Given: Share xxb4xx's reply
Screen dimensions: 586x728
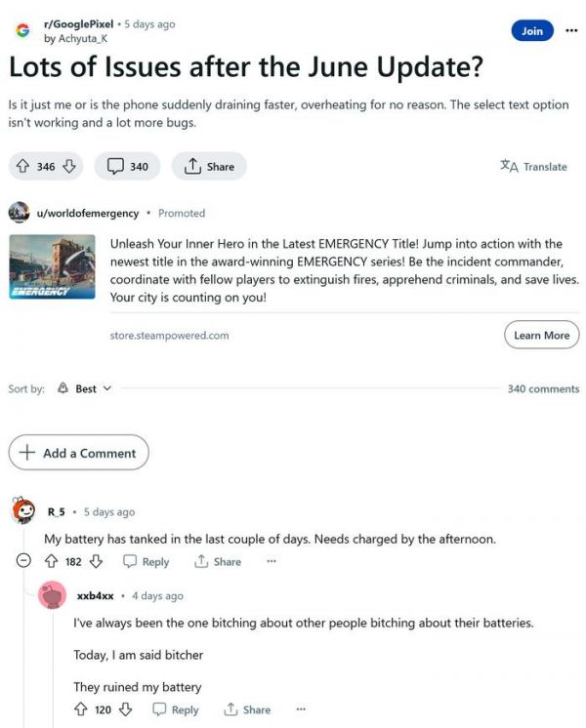Looking at the screenshot, I should coord(247,709).
